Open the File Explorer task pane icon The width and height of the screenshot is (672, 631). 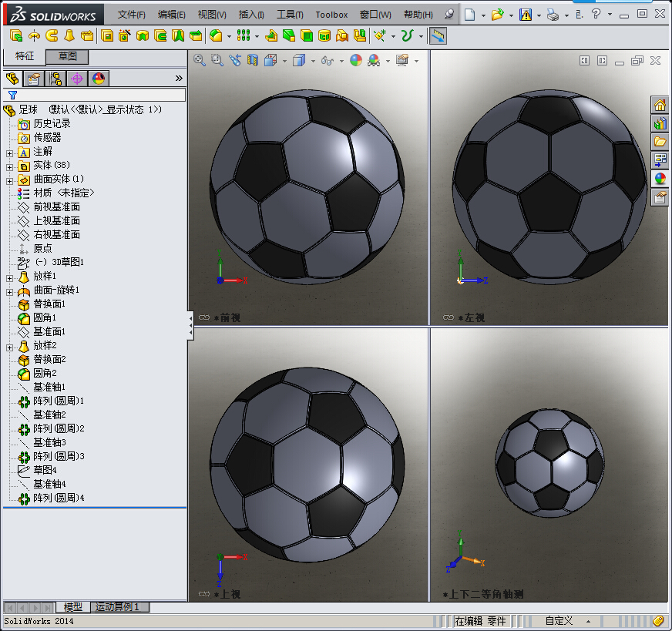pyautogui.click(x=660, y=142)
